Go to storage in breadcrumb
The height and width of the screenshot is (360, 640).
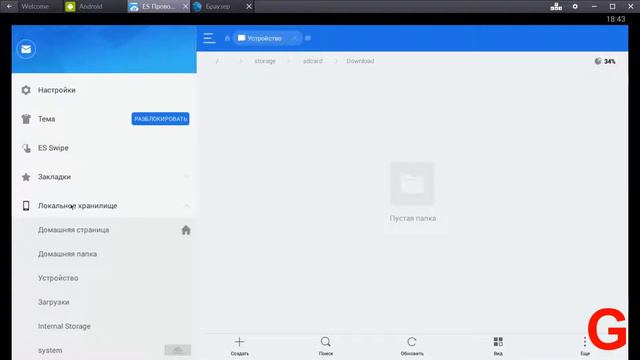tap(265, 61)
